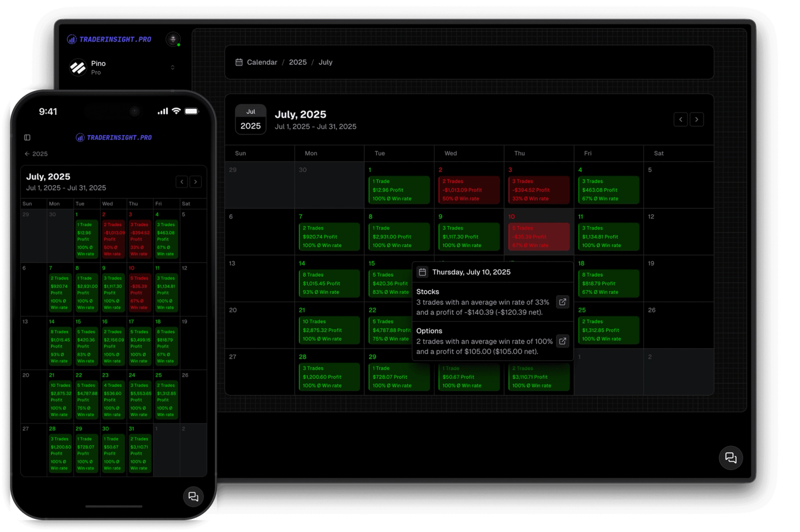Screen dimensions: 800x532
Task: Toggle the sidebar panel icon on mobile
Action: tap(27, 137)
